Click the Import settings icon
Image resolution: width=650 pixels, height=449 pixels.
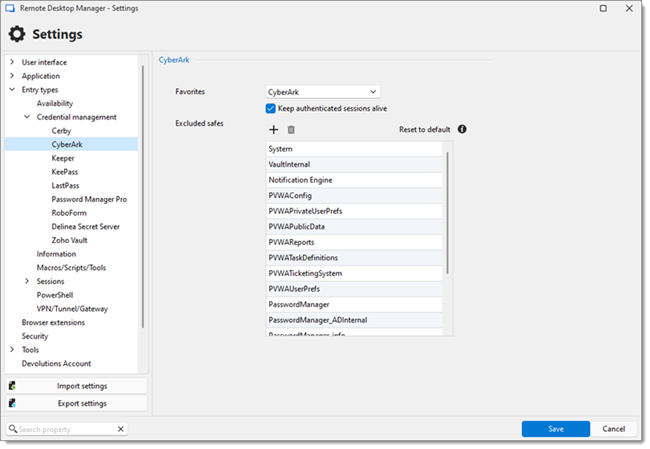[x=12, y=386]
